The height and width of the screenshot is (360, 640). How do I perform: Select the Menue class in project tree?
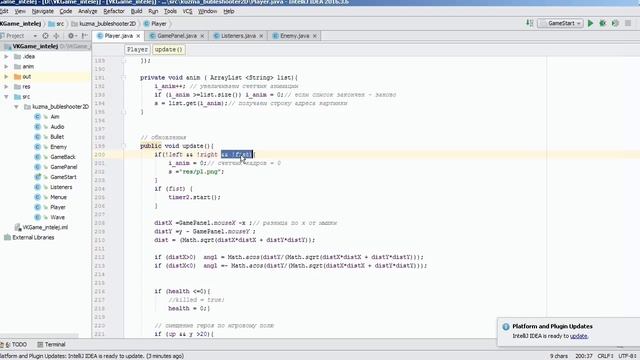point(58,197)
